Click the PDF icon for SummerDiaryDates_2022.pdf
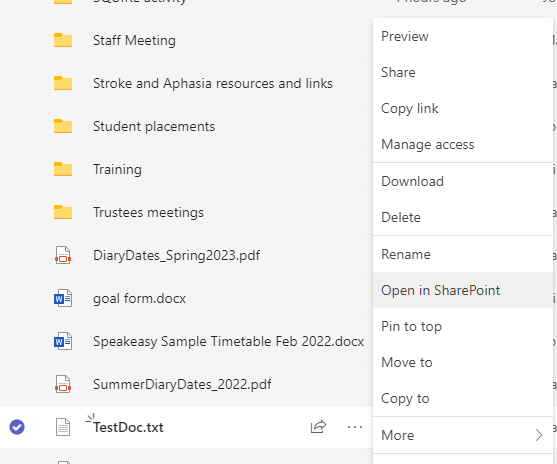The image size is (557, 464). tap(63, 384)
